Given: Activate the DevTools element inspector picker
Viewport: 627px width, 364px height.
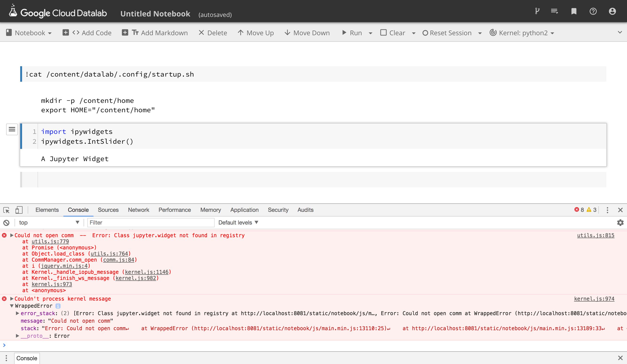Looking at the screenshot, I should 6,210.
